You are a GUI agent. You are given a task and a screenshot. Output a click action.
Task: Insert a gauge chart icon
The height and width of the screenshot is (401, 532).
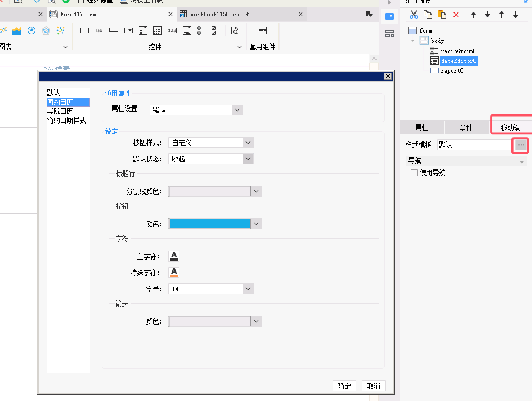coord(31,30)
